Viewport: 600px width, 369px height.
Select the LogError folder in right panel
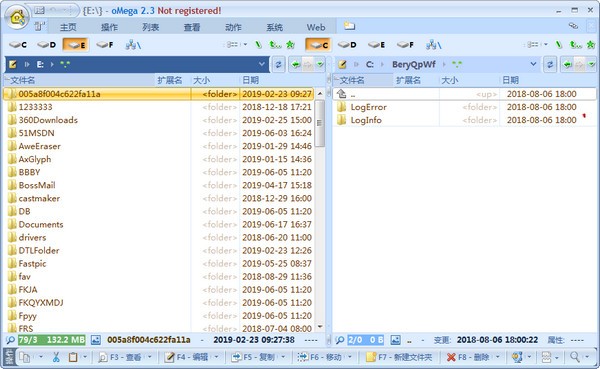(x=368, y=107)
